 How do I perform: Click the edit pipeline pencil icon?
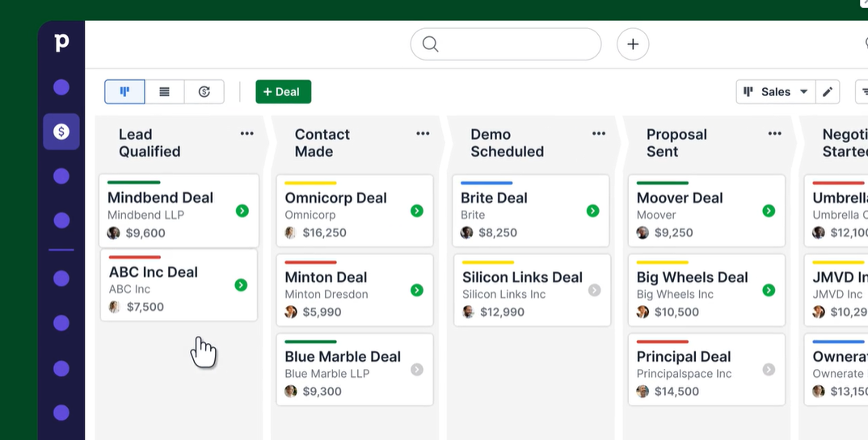click(x=828, y=92)
